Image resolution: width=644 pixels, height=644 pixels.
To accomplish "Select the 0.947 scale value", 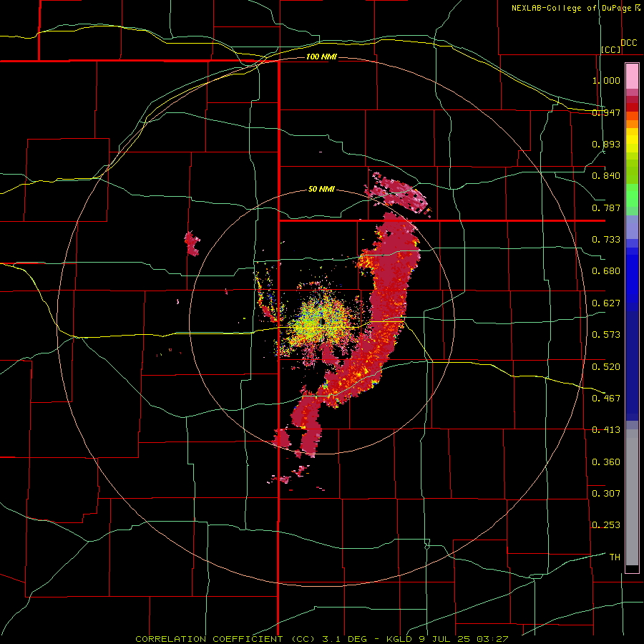I will coord(606,112).
